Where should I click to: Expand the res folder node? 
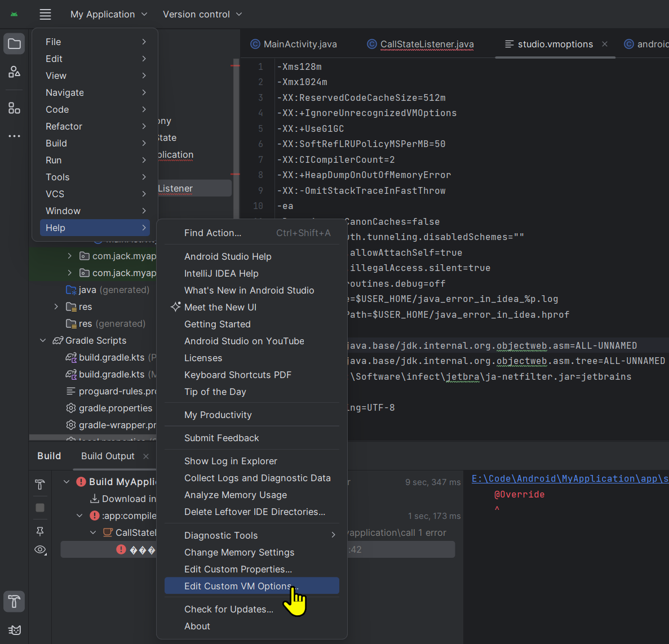[56, 307]
